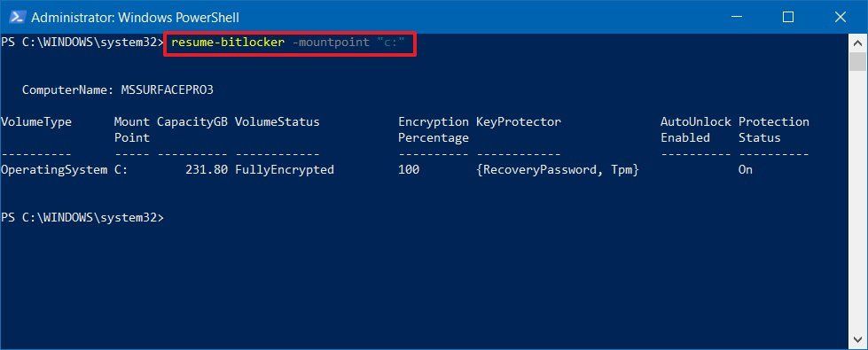
Task: Maximize the PowerShell window
Action: point(787,17)
